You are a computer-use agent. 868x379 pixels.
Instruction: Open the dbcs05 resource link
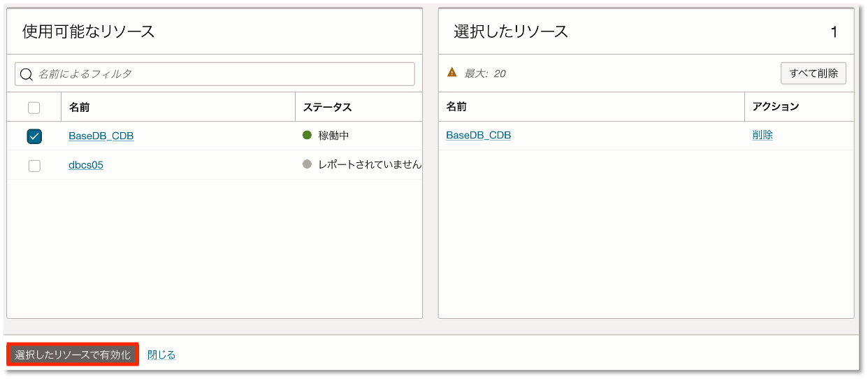(x=86, y=166)
